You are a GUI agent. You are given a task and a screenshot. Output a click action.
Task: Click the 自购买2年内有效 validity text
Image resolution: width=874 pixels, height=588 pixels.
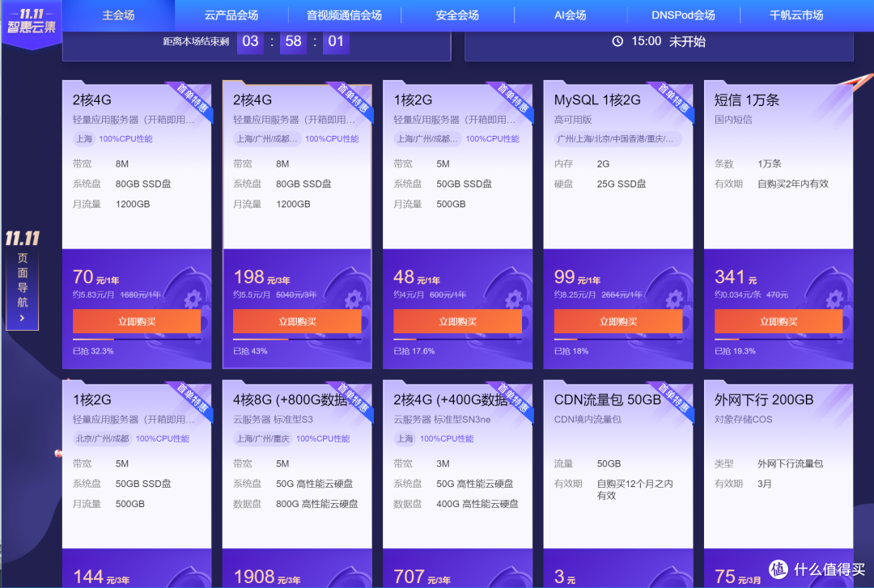pos(792,184)
